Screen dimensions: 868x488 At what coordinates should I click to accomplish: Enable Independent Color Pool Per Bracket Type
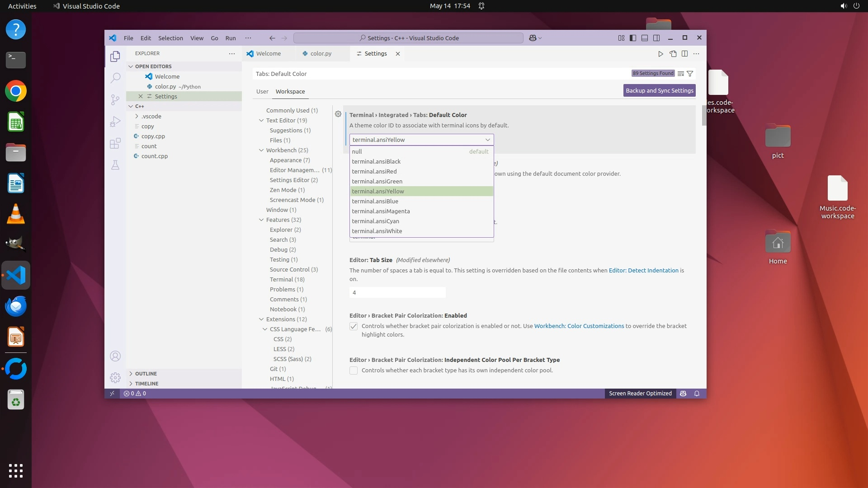pyautogui.click(x=354, y=371)
